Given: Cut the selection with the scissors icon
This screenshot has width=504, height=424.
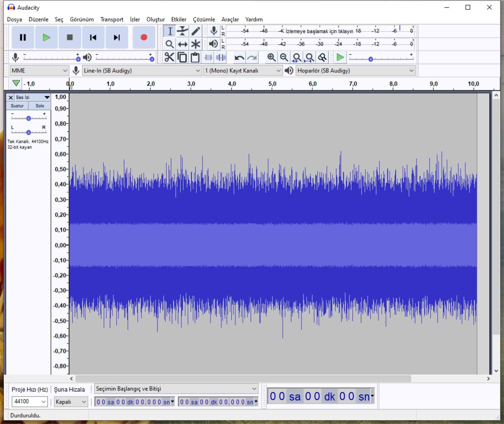Looking at the screenshot, I should tap(169, 57).
